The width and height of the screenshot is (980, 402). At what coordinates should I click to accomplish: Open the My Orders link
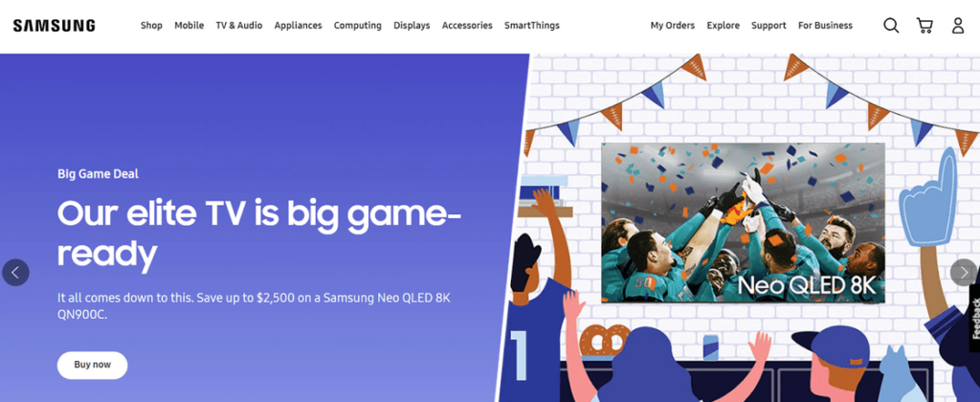click(673, 26)
